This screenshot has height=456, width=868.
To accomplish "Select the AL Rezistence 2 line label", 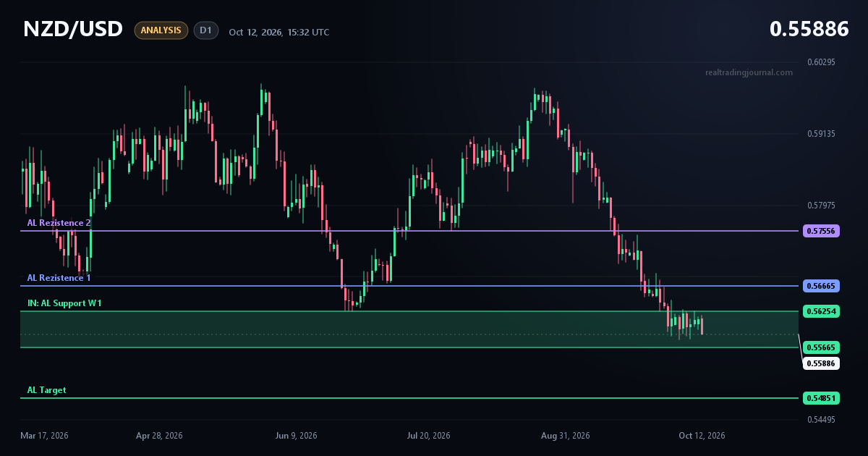I will point(59,223).
